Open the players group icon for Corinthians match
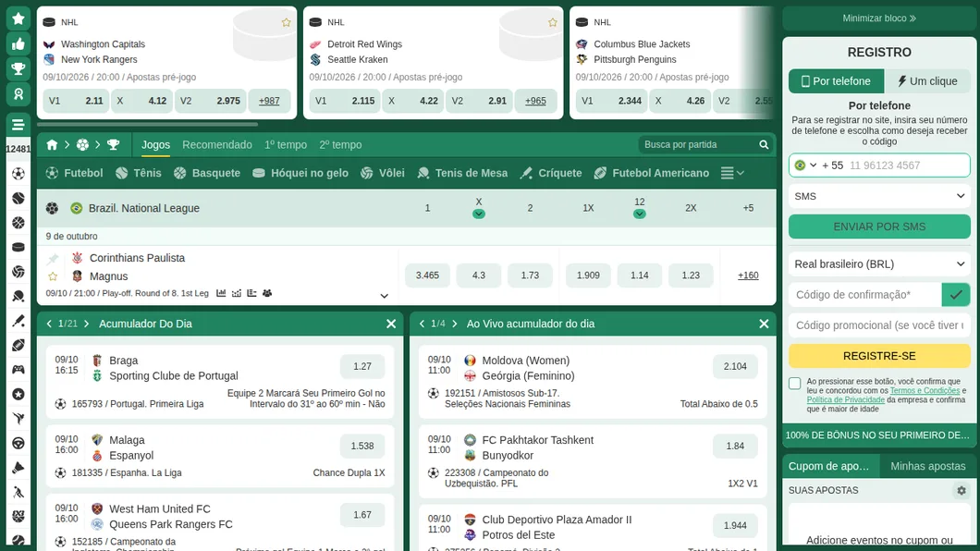This screenshot has width=980, height=551. coord(267,293)
